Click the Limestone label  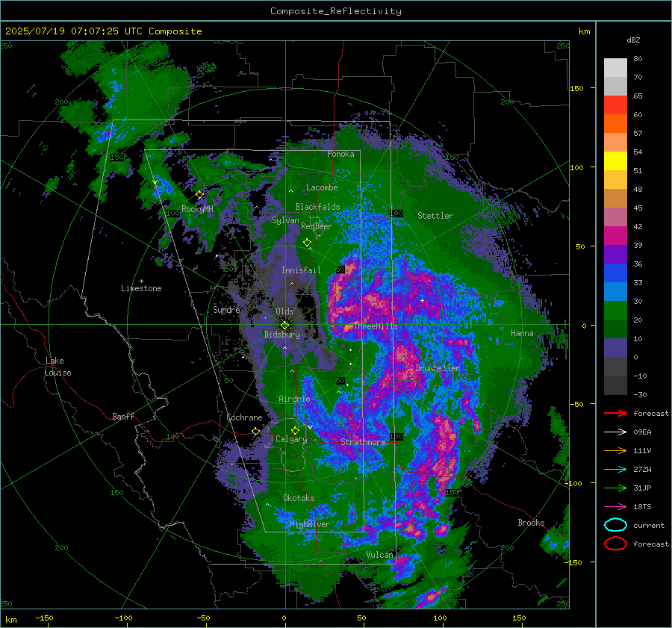pos(141,288)
